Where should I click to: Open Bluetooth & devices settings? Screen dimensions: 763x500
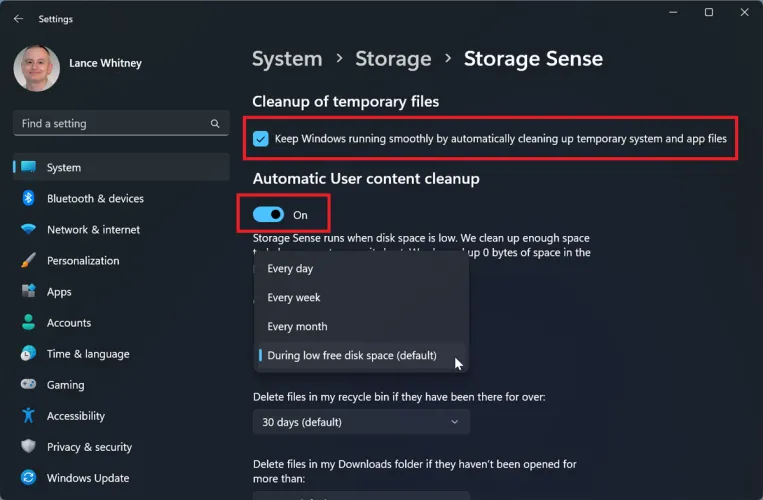(x=95, y=199)
